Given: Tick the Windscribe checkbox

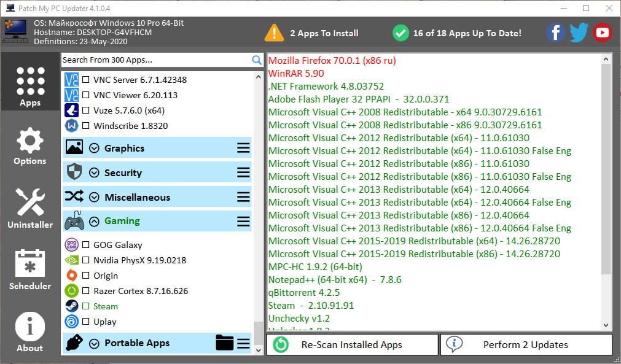Looking at the screenshot, I should (85, 126).
